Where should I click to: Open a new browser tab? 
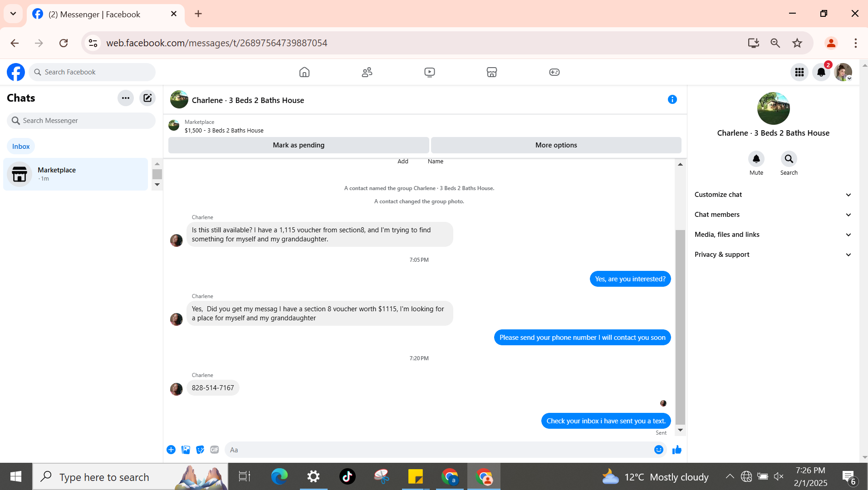click(198, 14)
